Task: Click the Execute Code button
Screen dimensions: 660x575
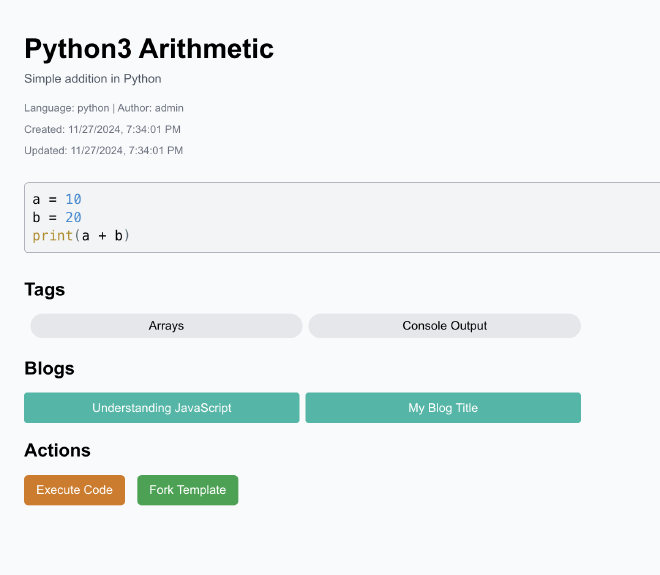Action: 75,490
